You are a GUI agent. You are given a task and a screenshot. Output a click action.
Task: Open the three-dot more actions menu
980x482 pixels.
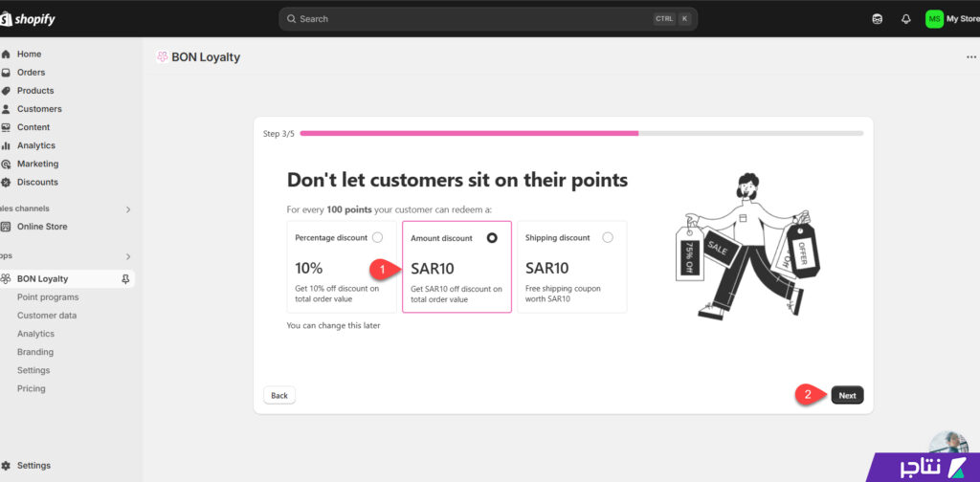pyautogui.click(x=971, y=56)
